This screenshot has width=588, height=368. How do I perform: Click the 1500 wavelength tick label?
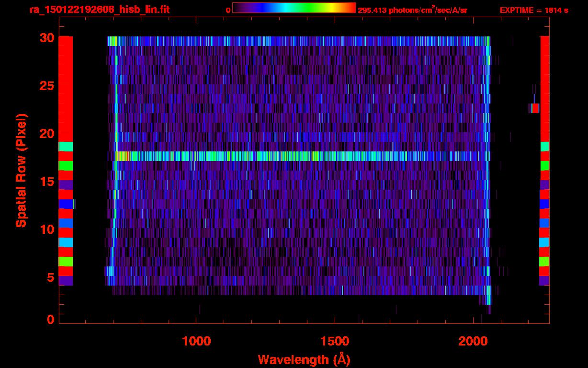[x=335, y=341]
